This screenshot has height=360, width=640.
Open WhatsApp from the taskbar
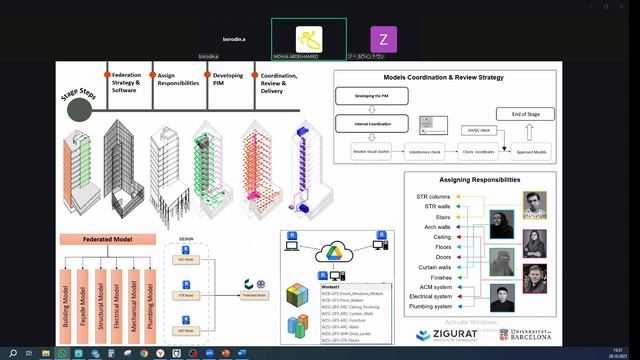click(62, 353)
